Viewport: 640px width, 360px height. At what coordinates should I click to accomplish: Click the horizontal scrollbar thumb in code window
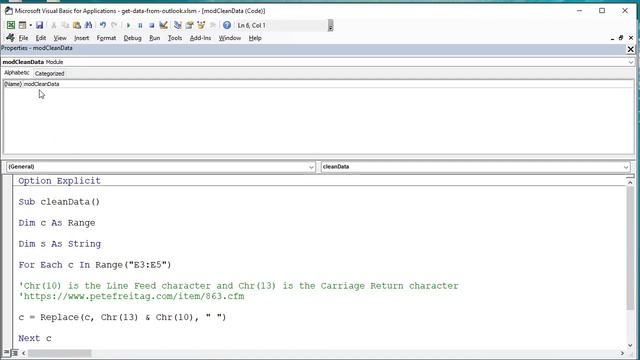[x=59, y=353]
